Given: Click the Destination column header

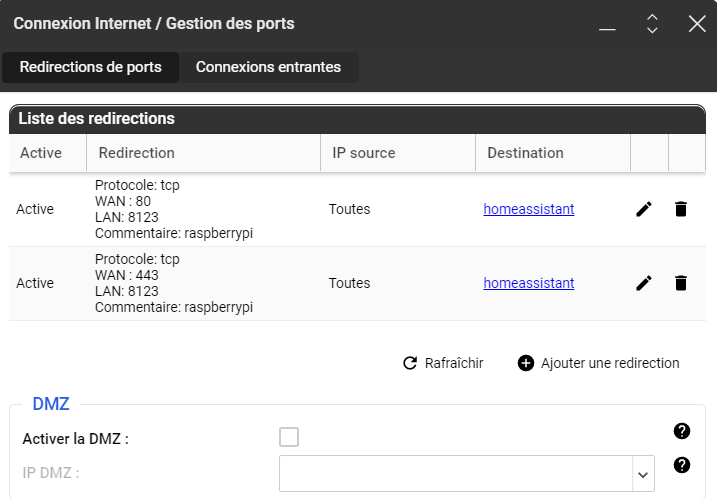Looking at the screenshot, I should (x=525, y=153).
